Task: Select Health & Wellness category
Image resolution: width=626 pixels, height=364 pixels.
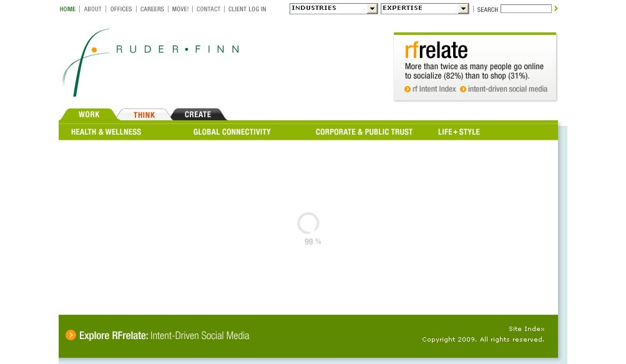Action: (x=106, y=132)
